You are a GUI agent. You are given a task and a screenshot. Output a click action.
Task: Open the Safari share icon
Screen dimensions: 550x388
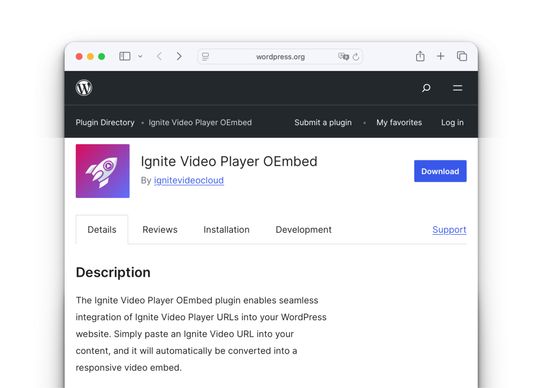(420, 56)
